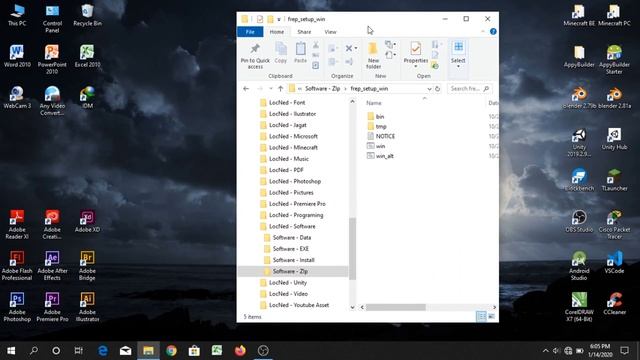Open the Action Center notification icon

[x=624, y=350]
